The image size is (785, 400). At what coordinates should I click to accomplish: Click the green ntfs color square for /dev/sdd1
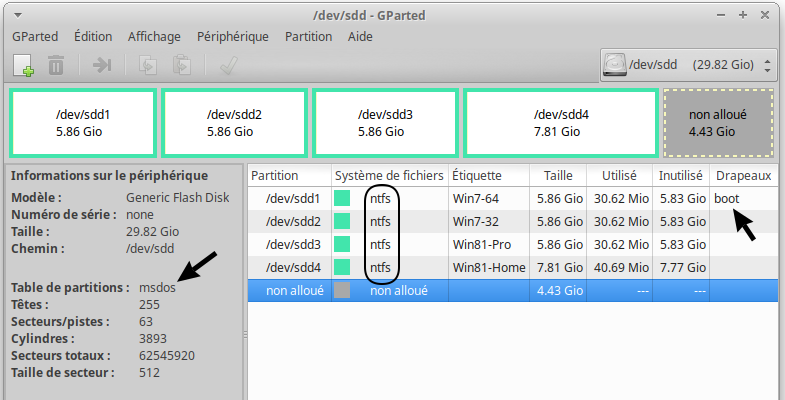tap(342, 199)
